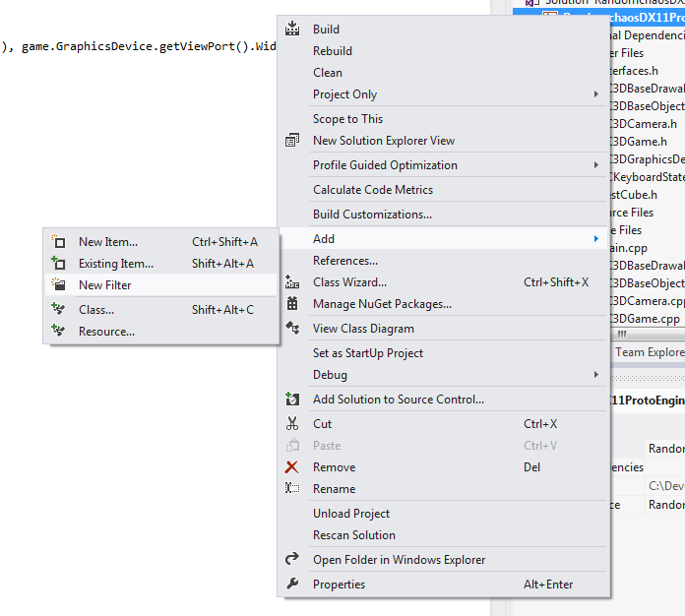The width and height of the screenshot is (685, 616).
Task: Click the Manage NuGet Packages... label
Action: pos(382,304)
